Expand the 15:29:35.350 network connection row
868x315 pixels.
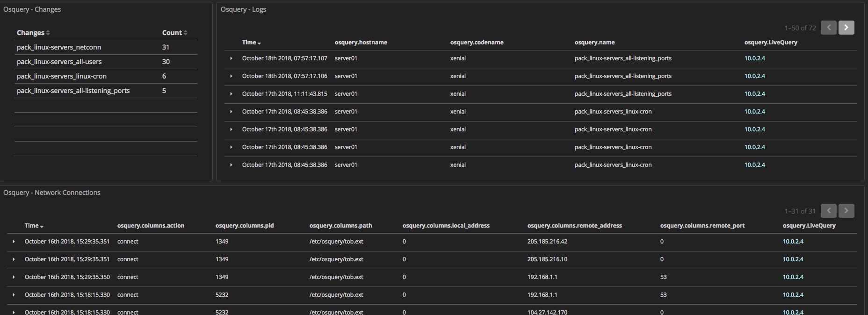pyautogui.click(x=14, y=277)
